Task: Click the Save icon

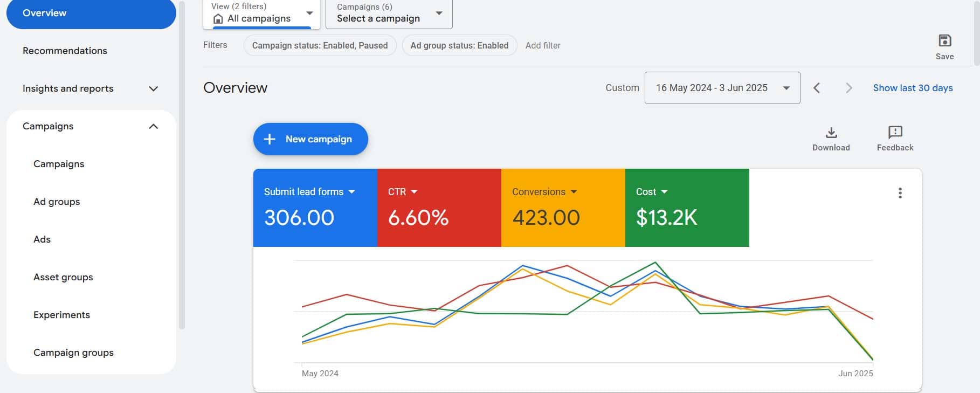Action: (944, 41)
